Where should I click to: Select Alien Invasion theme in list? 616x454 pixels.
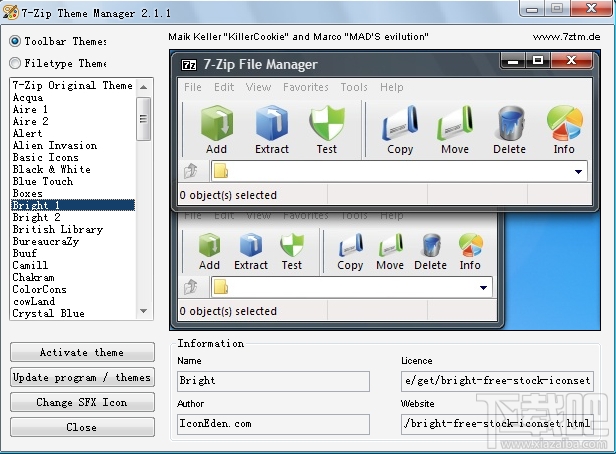point(73,145)
